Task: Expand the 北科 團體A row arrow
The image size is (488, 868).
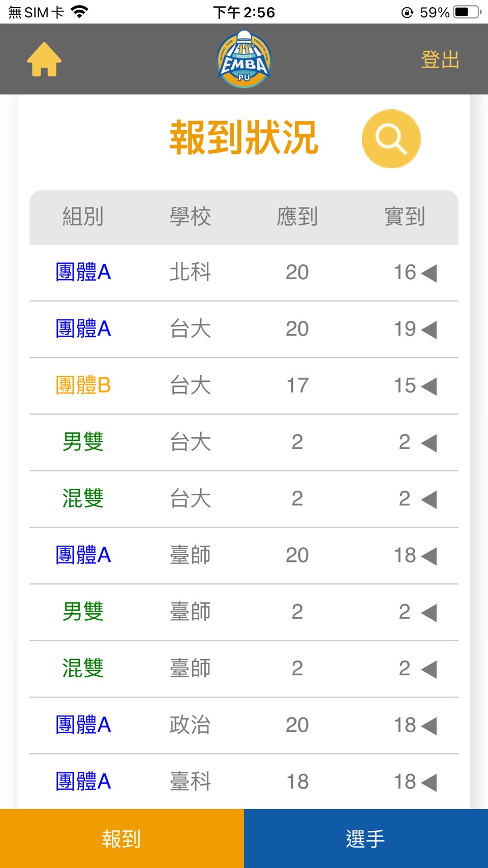Action: click(429, 273)
